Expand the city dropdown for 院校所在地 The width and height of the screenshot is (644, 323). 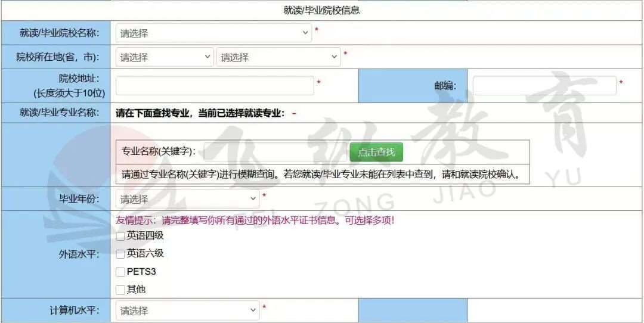point(278,57)
